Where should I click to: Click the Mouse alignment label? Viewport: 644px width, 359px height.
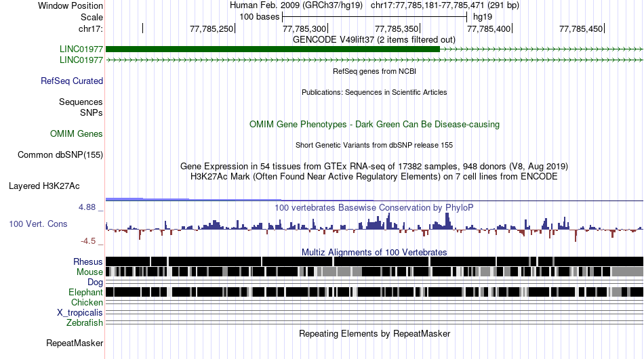point(89,272)
